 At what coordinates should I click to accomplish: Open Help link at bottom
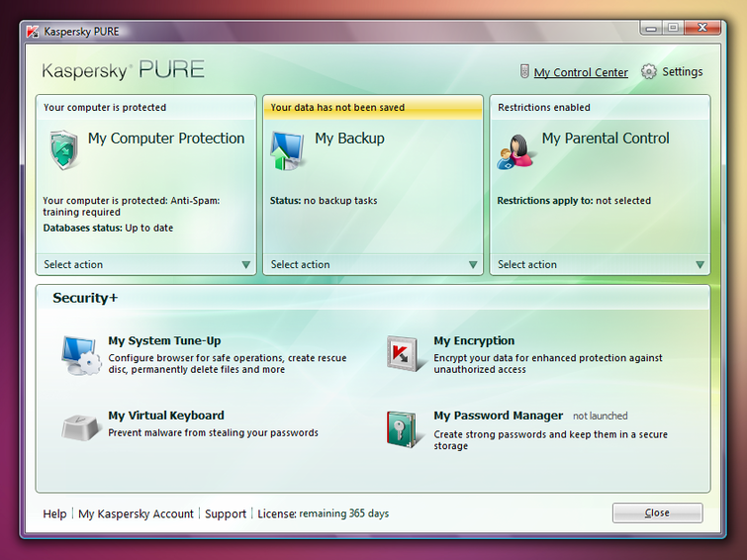(54, 513)
